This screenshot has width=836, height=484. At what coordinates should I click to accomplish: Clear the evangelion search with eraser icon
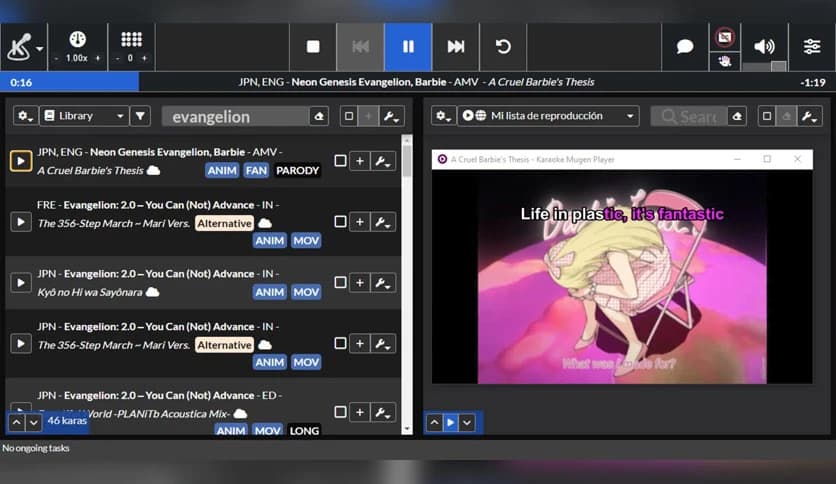pos(319,116)
